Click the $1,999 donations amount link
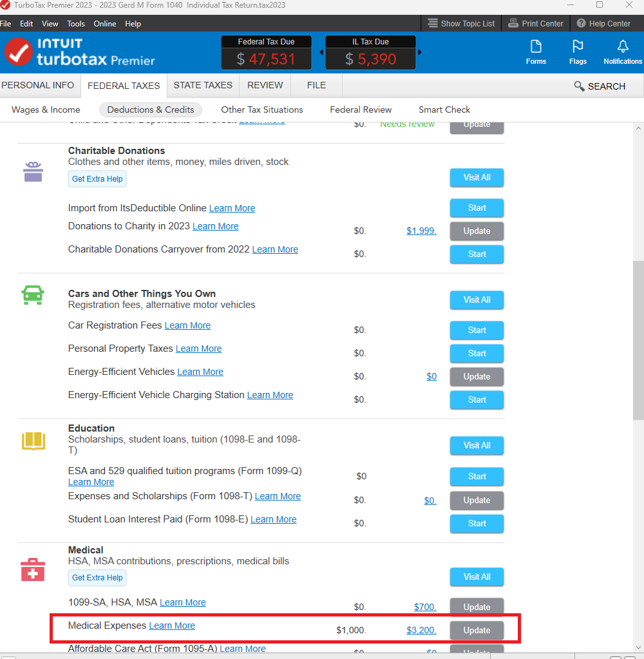The width and height of the screenshot is (644, 659). pyautogui.click(x=421, y=231)
